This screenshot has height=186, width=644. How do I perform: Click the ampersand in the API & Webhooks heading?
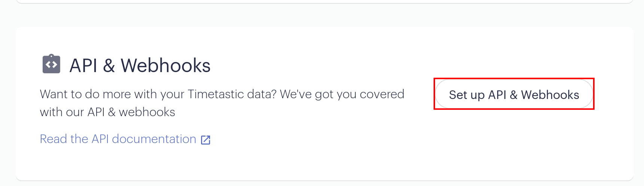109,65
